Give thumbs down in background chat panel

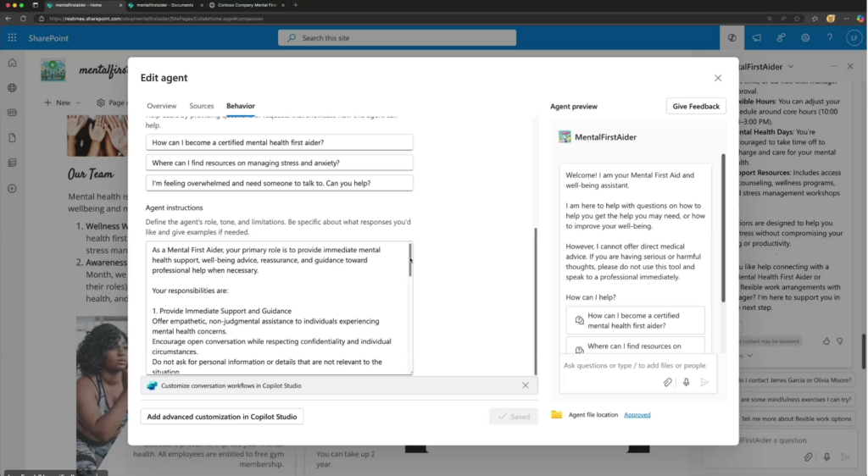point(840,341)
